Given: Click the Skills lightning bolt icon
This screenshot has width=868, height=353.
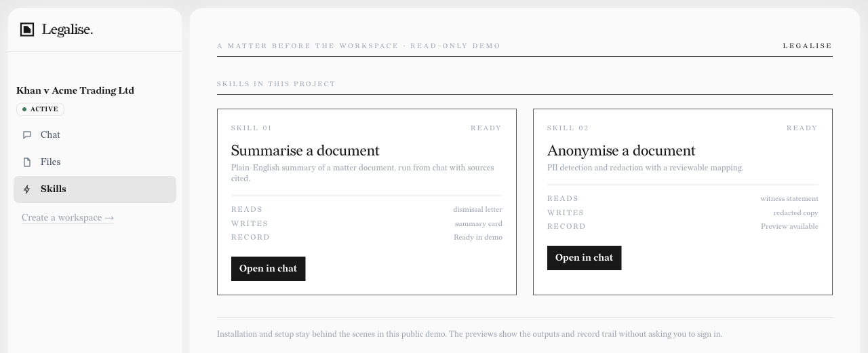Looking at the screenshot, I should pyautogui.click(x=27, y=189).
